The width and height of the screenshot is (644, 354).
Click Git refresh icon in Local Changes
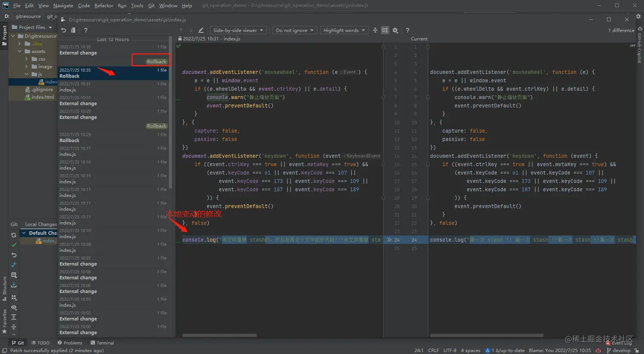tap(14, 235)
